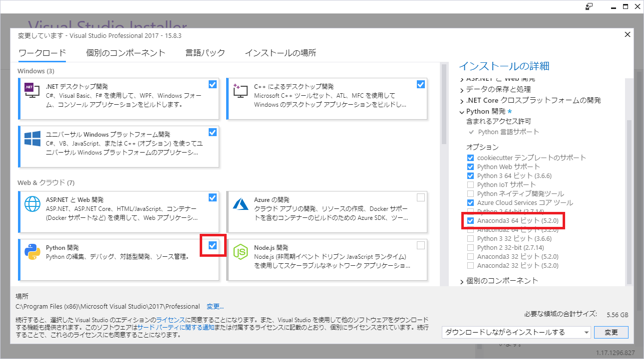
Task: Expand データの保存と処理 in install details
Action: (462, 90)
